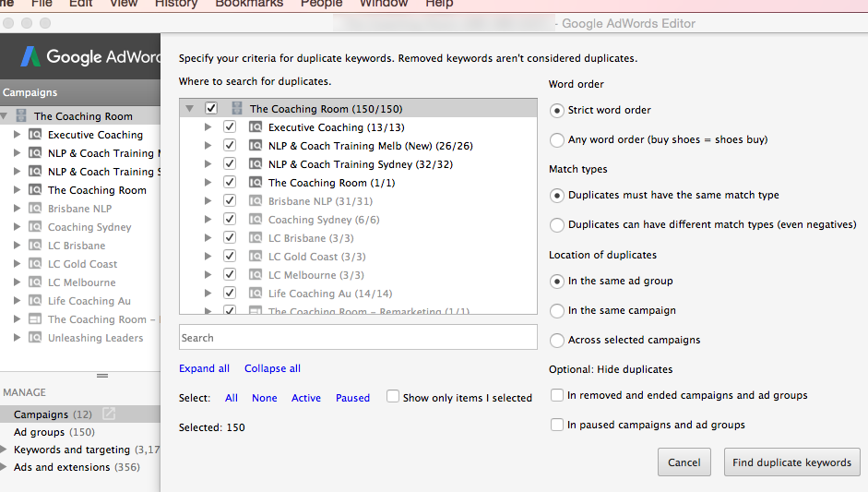Image resolution: width=868 pixels, height=492 pixels.
Task: Uncheck The Coaching Room (150/150) account checkbox
Action: coord(211,108)
